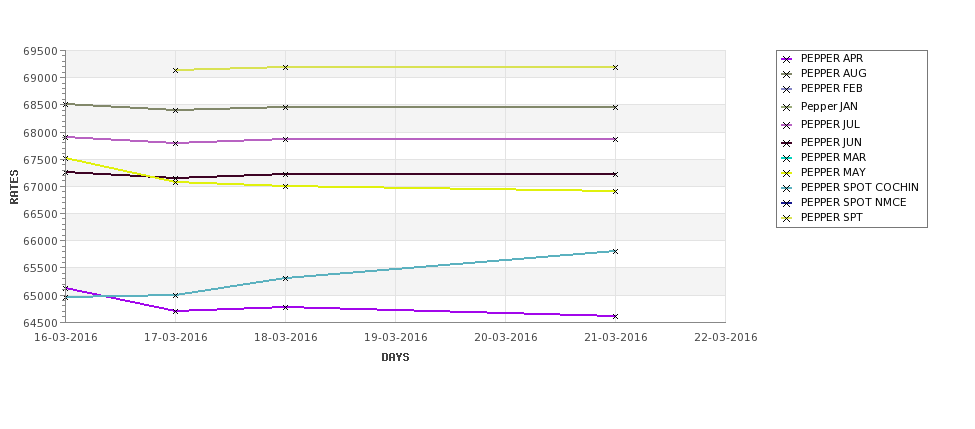Select purple bottom line point at 17-03-2016
975x429 pixels.
175,311
